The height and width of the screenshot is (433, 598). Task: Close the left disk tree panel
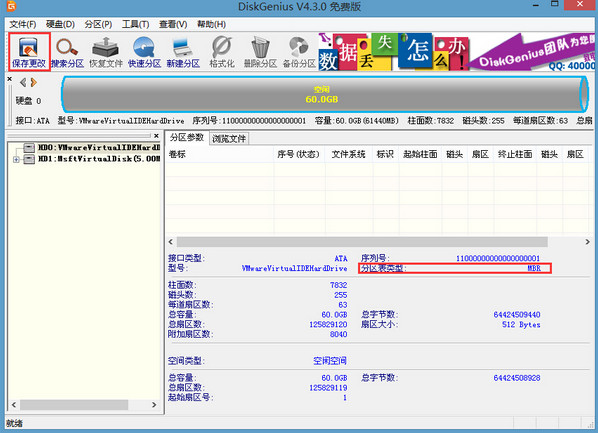point(156,136)
